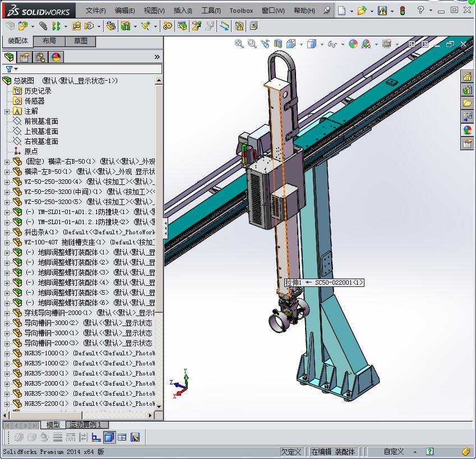
Task: Open Toolbox menu
Action: click(x=241, y=11)
